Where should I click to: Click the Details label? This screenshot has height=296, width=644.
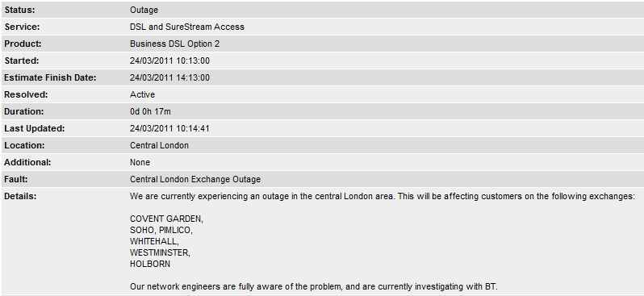pyautogui.click(x=20, y=196)
